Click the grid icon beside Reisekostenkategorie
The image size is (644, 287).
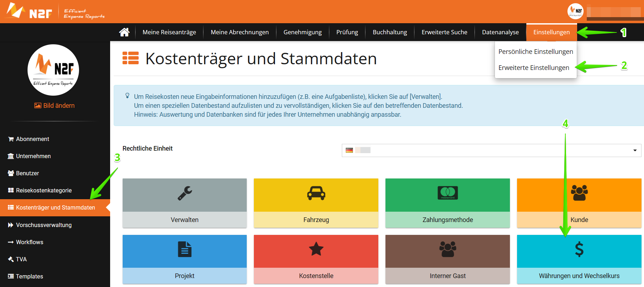[11, 190]
